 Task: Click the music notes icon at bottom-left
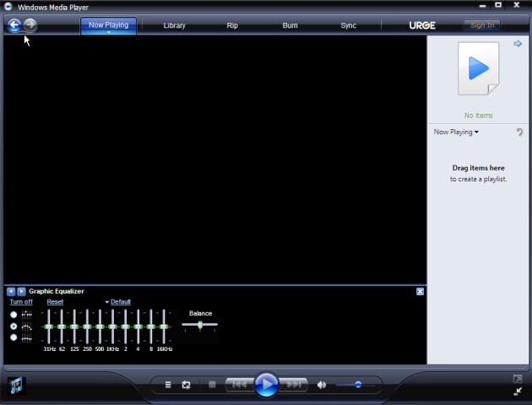(16, 386)
